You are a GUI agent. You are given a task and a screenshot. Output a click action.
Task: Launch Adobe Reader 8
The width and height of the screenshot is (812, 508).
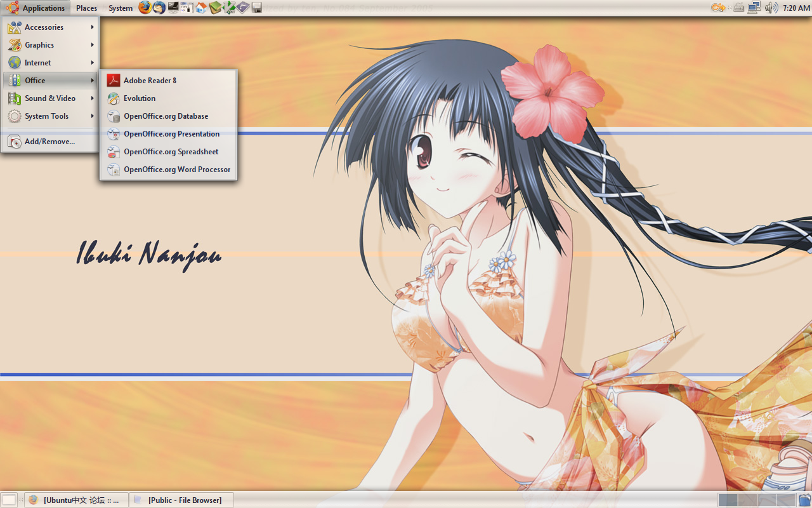pyautogui.click(x=169, y=81)
